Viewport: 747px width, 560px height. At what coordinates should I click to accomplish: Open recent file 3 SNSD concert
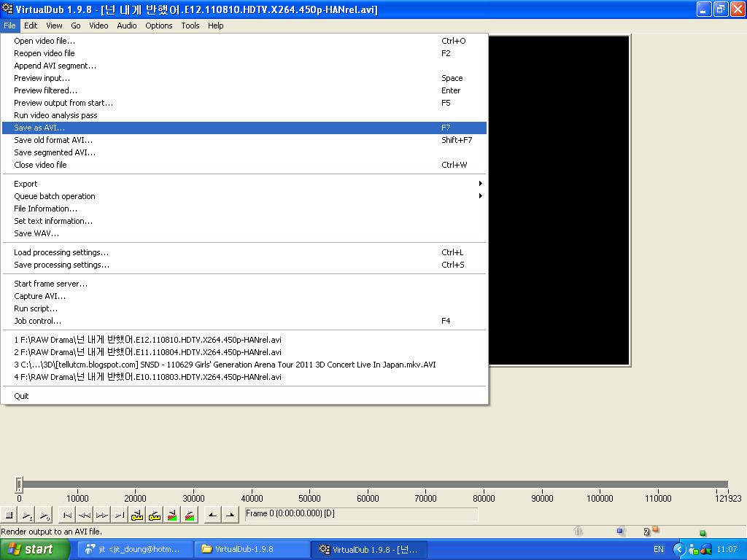coord(244,365)
